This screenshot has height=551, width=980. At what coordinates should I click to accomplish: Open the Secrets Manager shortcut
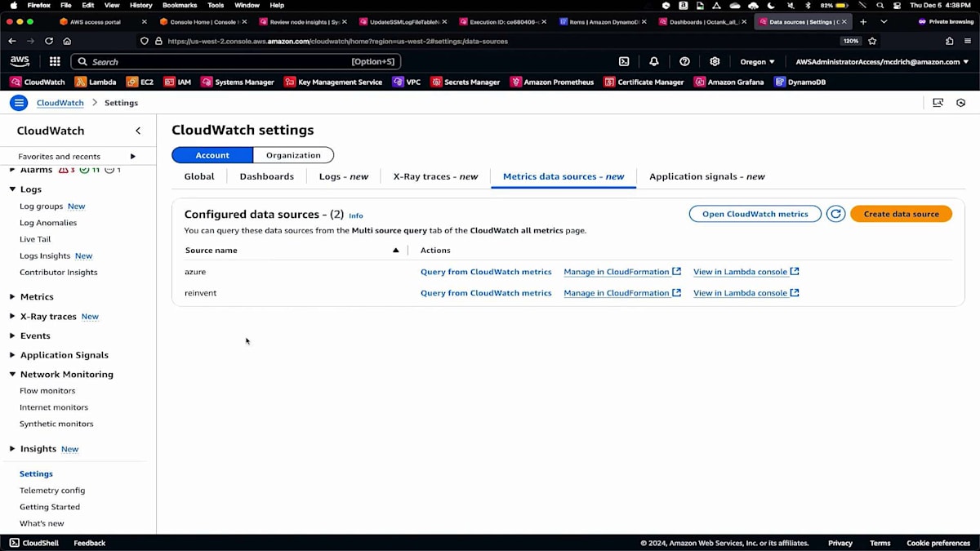pyautogui.click(x=465, y=82)
